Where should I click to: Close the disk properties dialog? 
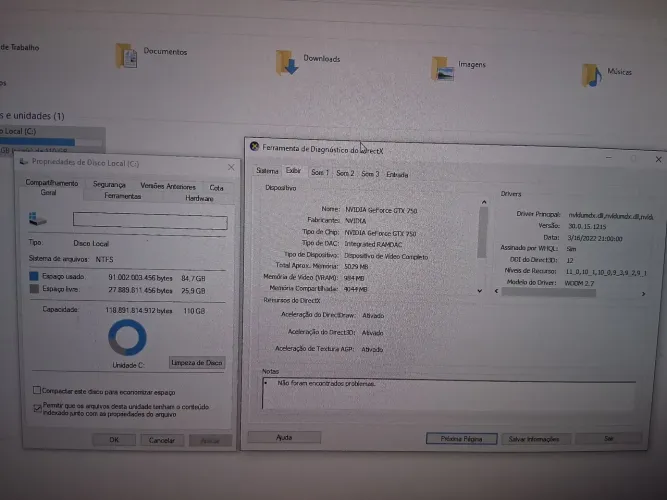[x=231, y=167]
